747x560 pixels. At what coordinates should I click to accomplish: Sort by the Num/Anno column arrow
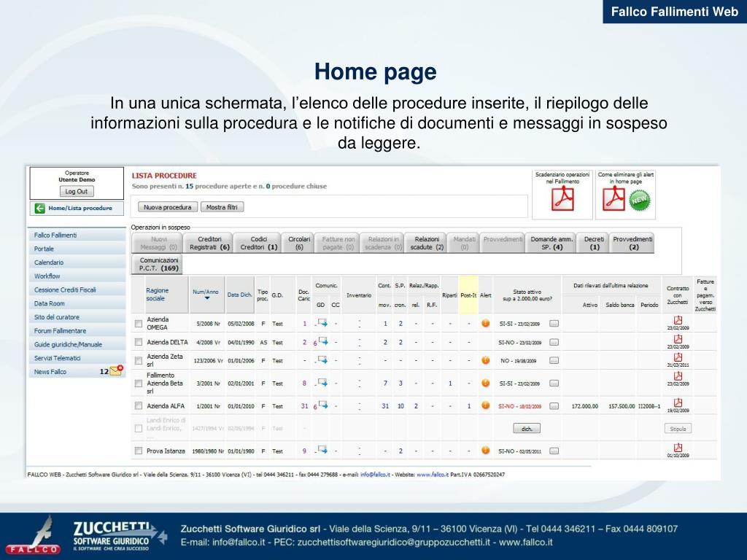[207, 298]
